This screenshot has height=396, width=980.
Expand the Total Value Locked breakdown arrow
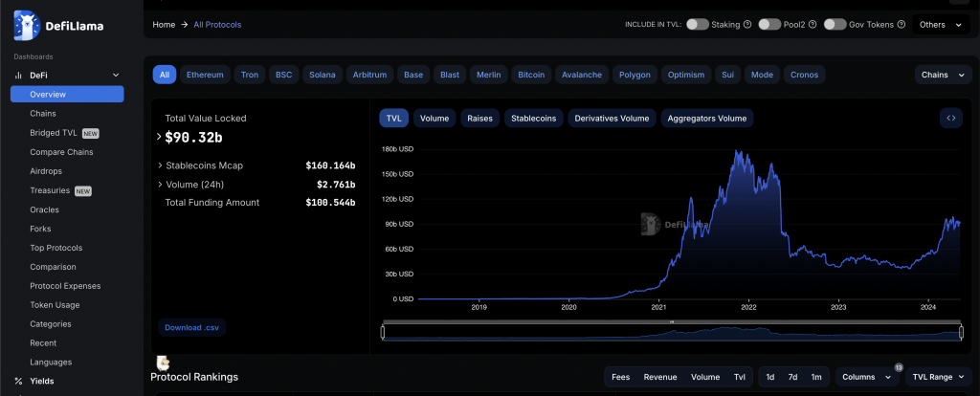click(x=159, y=137)
